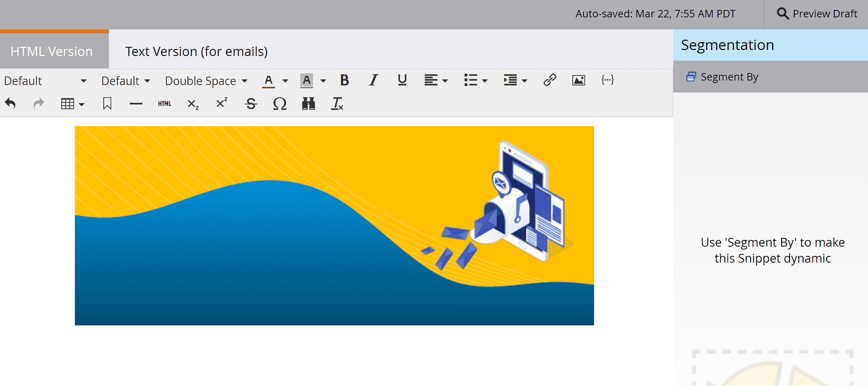Open Find and Replace binoculars icon

(308, 104)
